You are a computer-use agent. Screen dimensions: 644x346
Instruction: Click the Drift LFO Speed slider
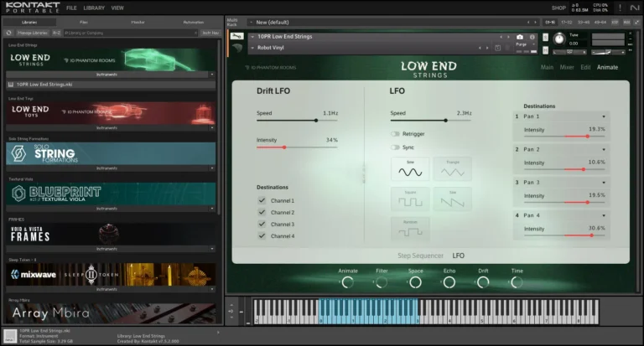pos(297,121)
